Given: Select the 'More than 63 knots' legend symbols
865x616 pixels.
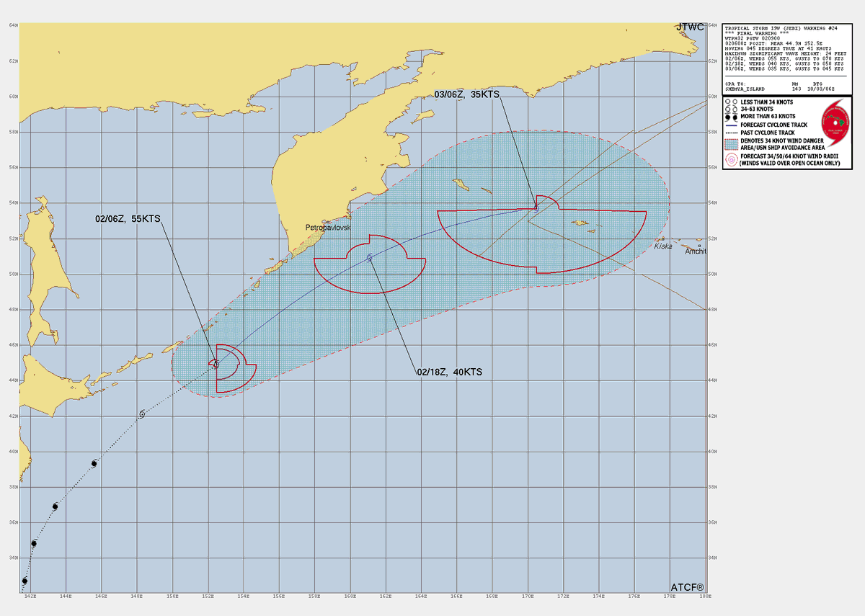Looking at the screenshot, I should [x=731, y=117].
